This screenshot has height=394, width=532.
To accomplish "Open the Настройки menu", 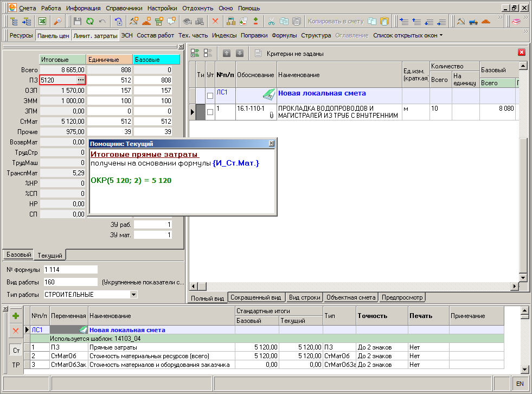I will 162,8.
